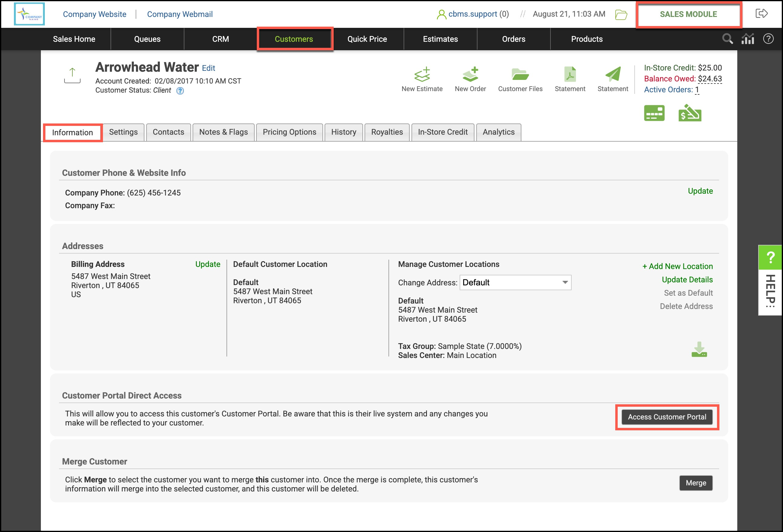Expand the Change Address dropdown
This screenshot has width=783, height=532.
515,283
